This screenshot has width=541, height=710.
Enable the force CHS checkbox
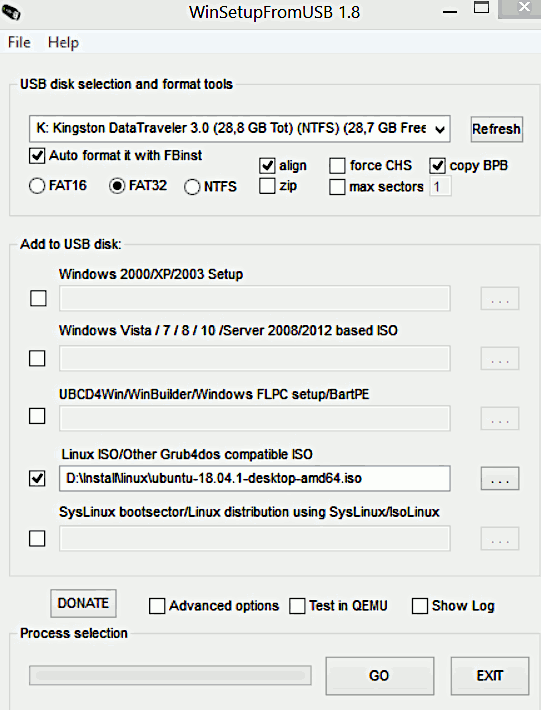coord(337,166)
